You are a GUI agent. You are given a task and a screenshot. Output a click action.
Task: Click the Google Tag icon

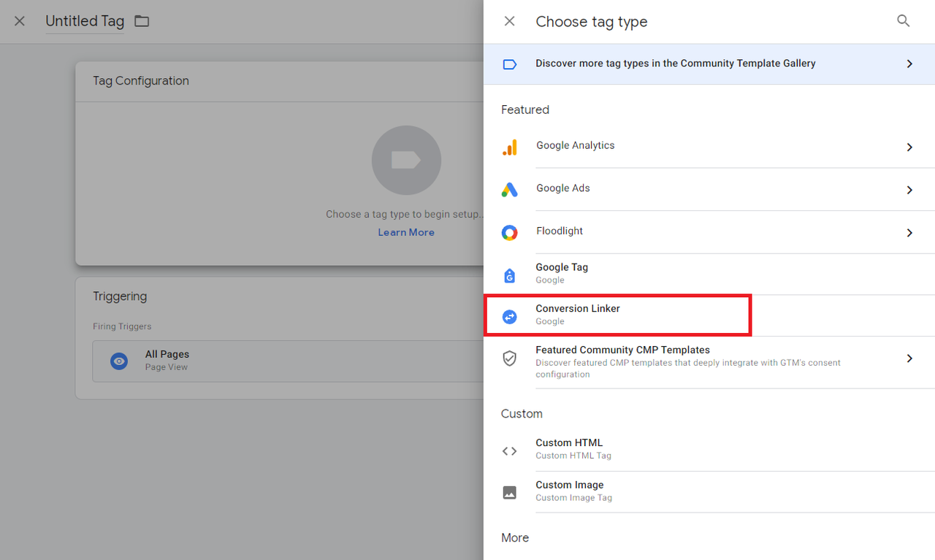click(510, 275)
